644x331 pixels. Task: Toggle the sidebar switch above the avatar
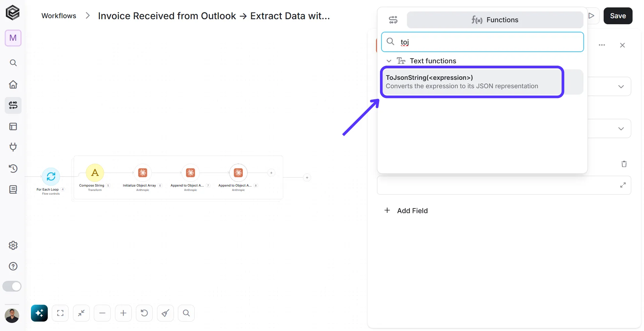[12, 286]
